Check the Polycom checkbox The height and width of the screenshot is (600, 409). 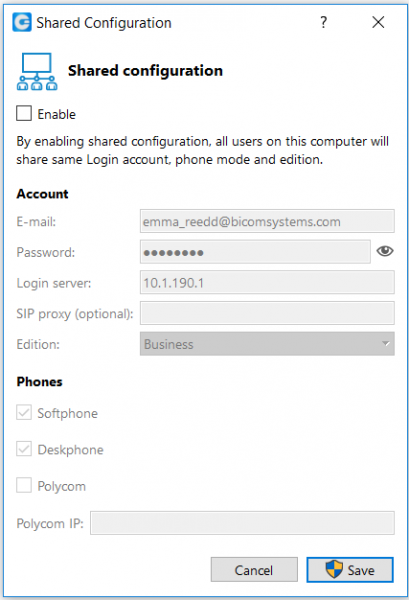pyautogui.click(x=24, y=485)
